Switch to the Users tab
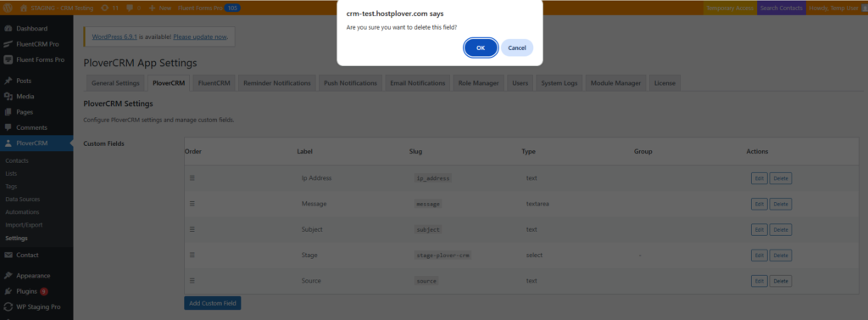This screenshot has height=320, width=868. pos(520,83)
